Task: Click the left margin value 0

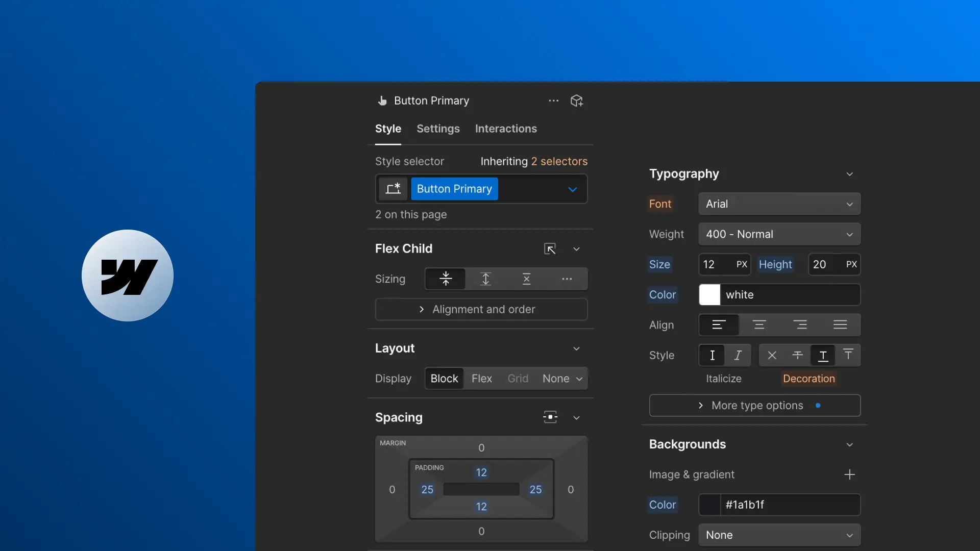Action: click(392, 490)
